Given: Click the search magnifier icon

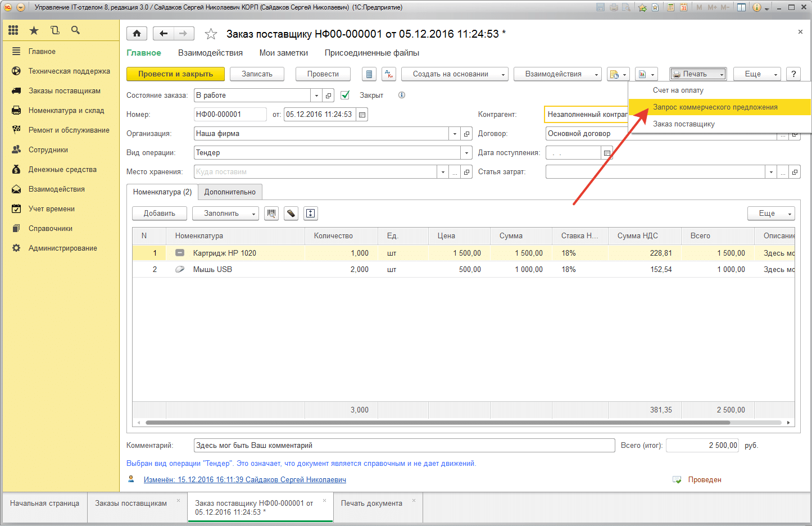Looking at the screenshot, I should click(76, 30).
